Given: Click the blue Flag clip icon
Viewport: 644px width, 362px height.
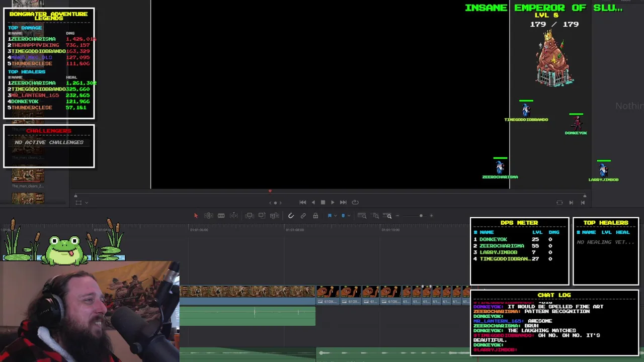Looking at the screenshot, I should coord(330,216).
